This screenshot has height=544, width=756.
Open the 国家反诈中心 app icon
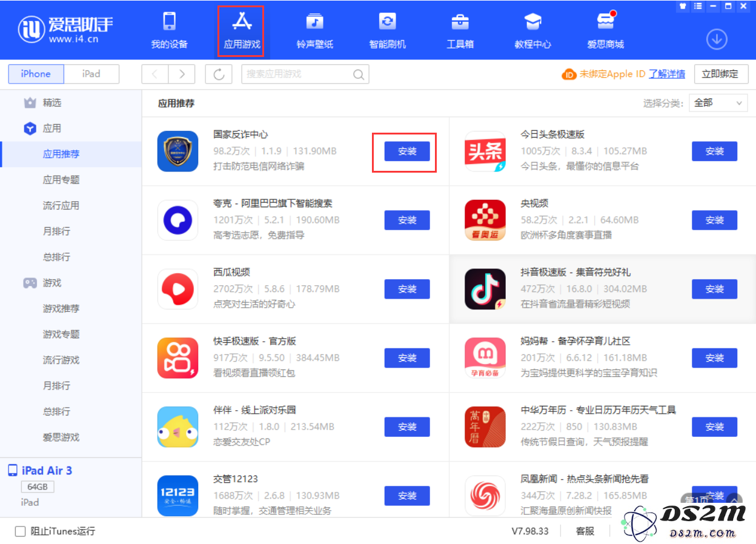click(178, 151)
